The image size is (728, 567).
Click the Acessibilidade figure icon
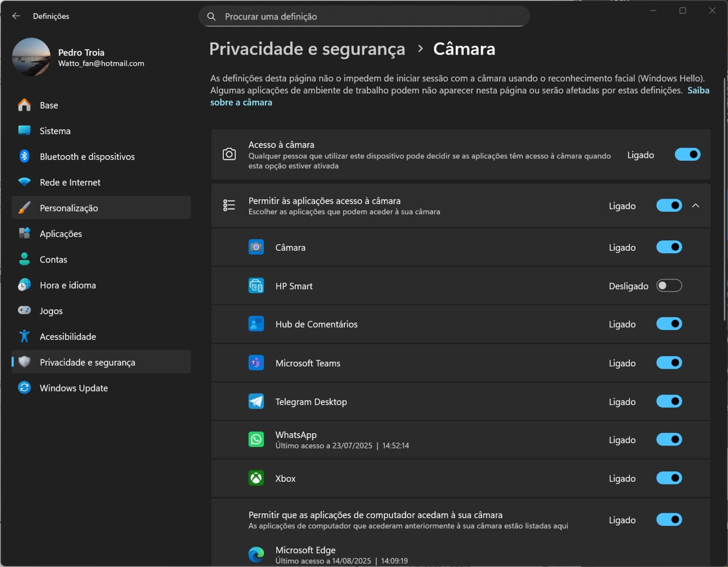[x=25, y=336]
